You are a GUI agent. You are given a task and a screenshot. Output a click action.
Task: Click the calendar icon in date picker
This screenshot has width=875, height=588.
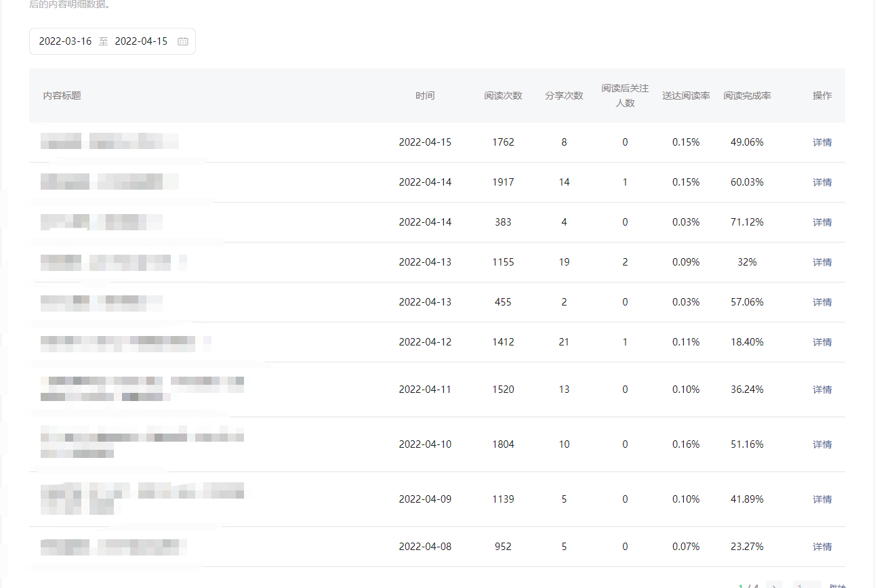pos(182,41)
